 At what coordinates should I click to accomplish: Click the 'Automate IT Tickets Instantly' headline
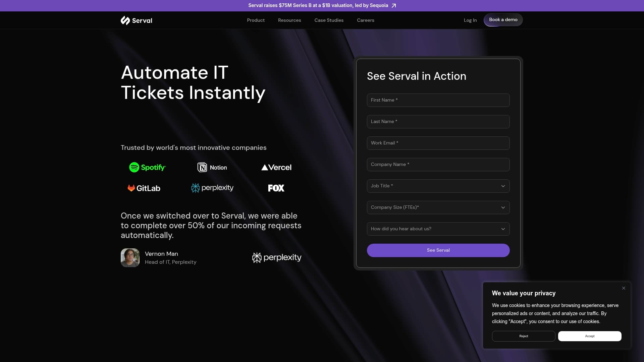tap(193, 82)
